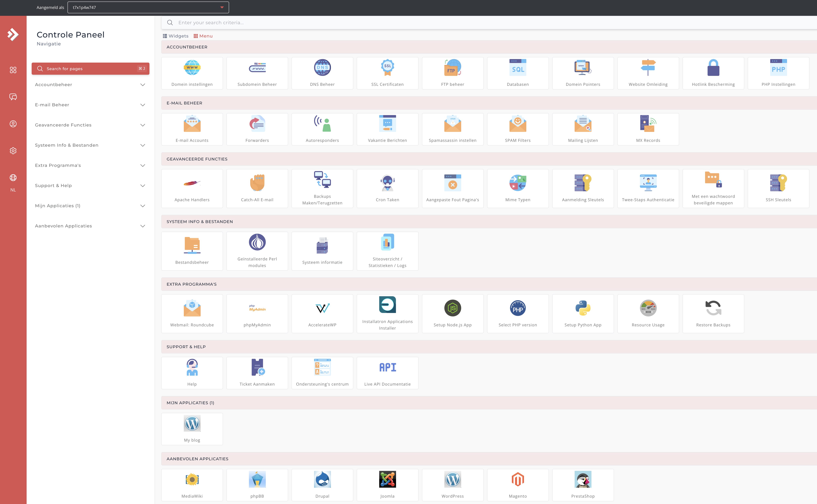Focus the Search for pages field
This screenshot has height=504, width=817.
[x=90, y=69]
